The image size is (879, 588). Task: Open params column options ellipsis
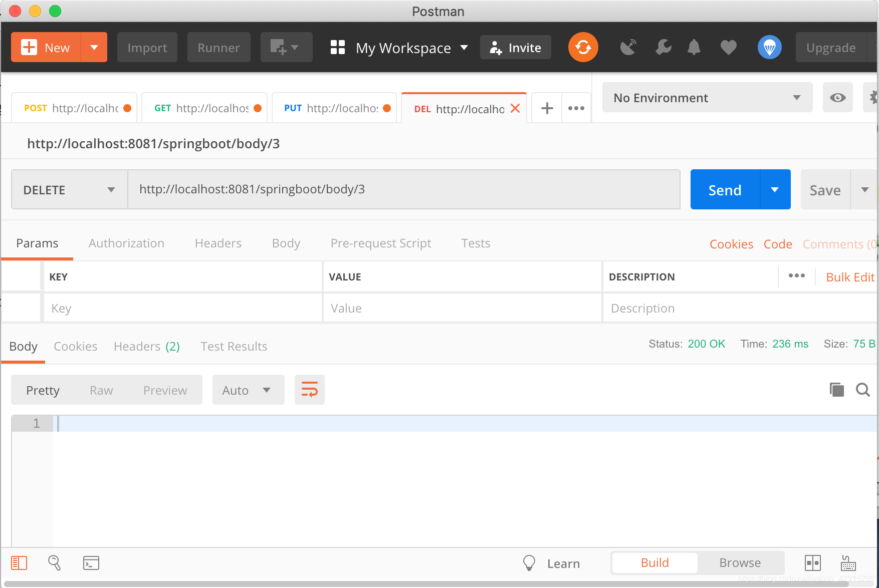(796, 276)
